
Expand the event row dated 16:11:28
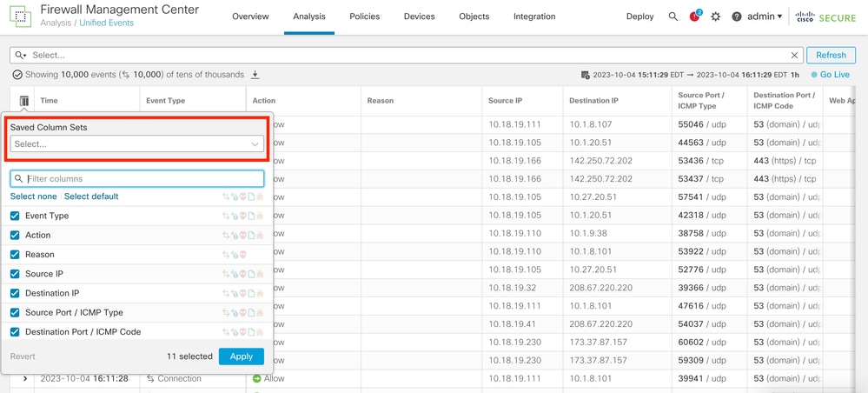[x=25, y=378]
